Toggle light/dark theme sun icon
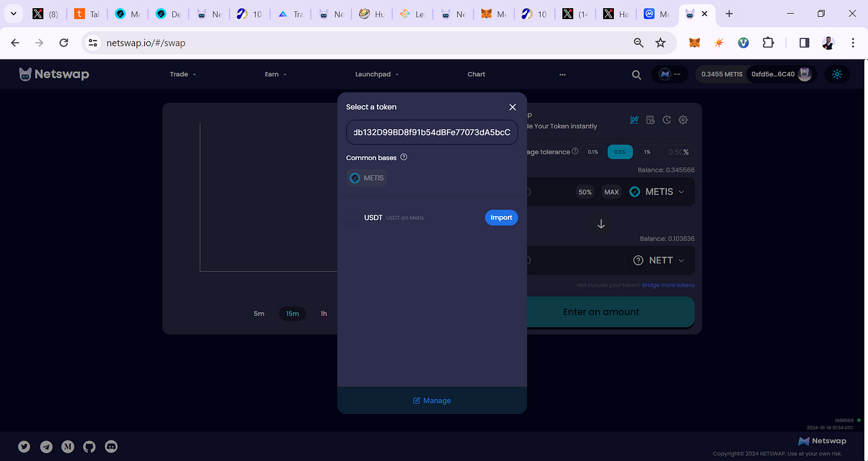Viewport: 868px width, 461px height. click(837, 74)
